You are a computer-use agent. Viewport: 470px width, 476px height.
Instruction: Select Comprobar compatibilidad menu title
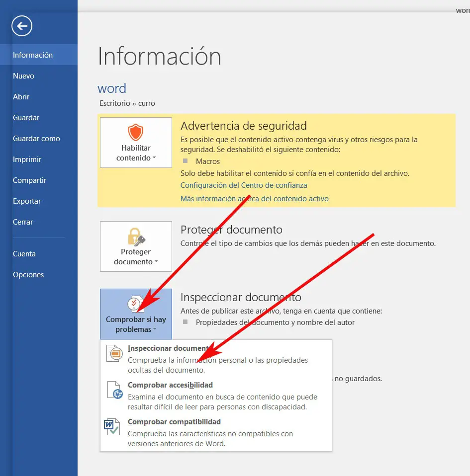(x=174, y=422)
